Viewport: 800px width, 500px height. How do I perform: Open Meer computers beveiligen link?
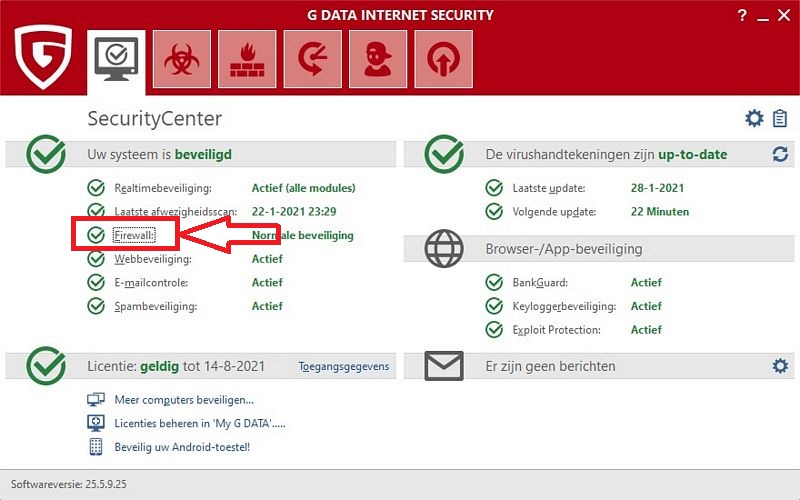[x=184, y=400]
